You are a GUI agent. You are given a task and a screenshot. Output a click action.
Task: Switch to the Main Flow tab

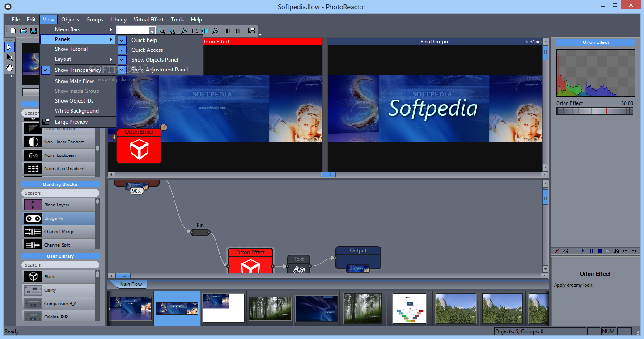coord(131,284)
